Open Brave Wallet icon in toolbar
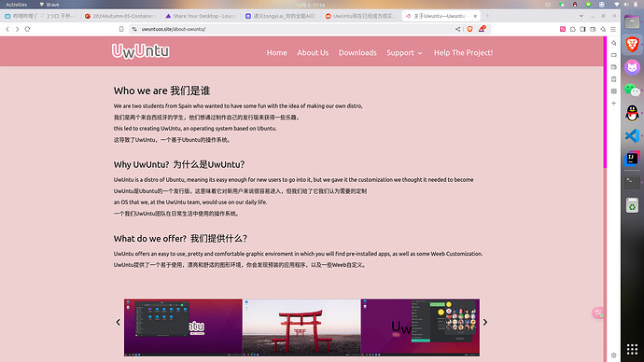This screenshot has height=362, width=644. (593, 29)
